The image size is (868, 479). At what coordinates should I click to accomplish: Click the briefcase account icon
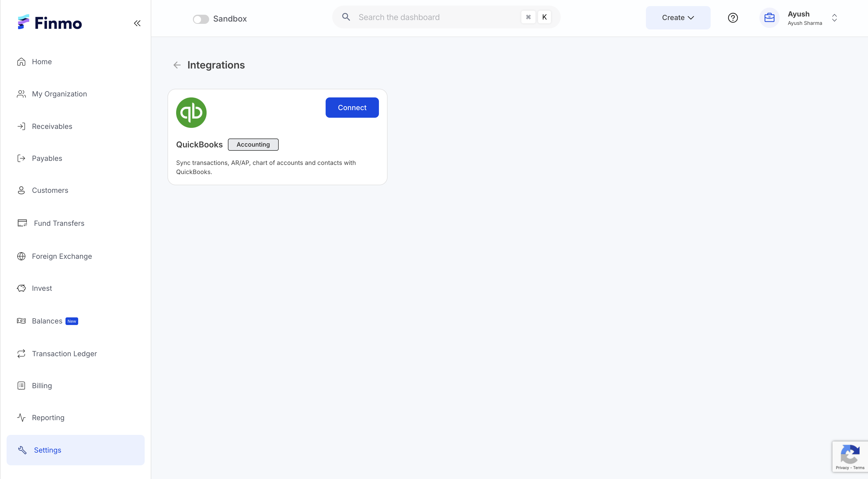[769, 18]
